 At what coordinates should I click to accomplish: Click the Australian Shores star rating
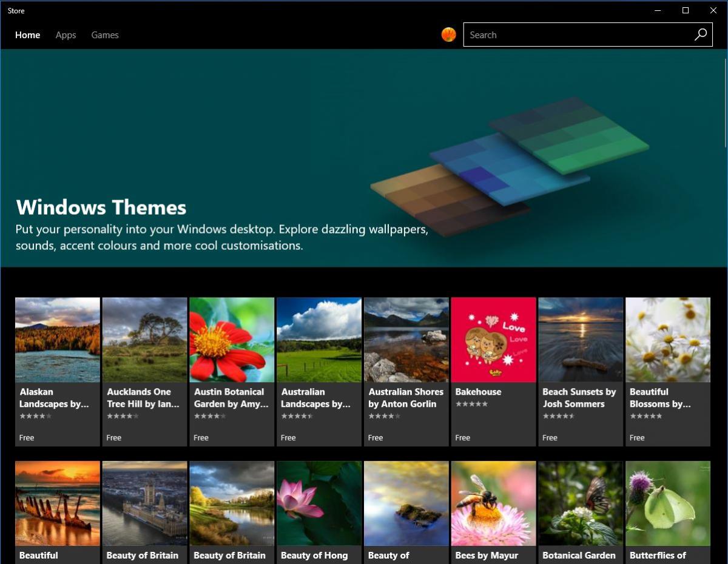pos(385,416)
